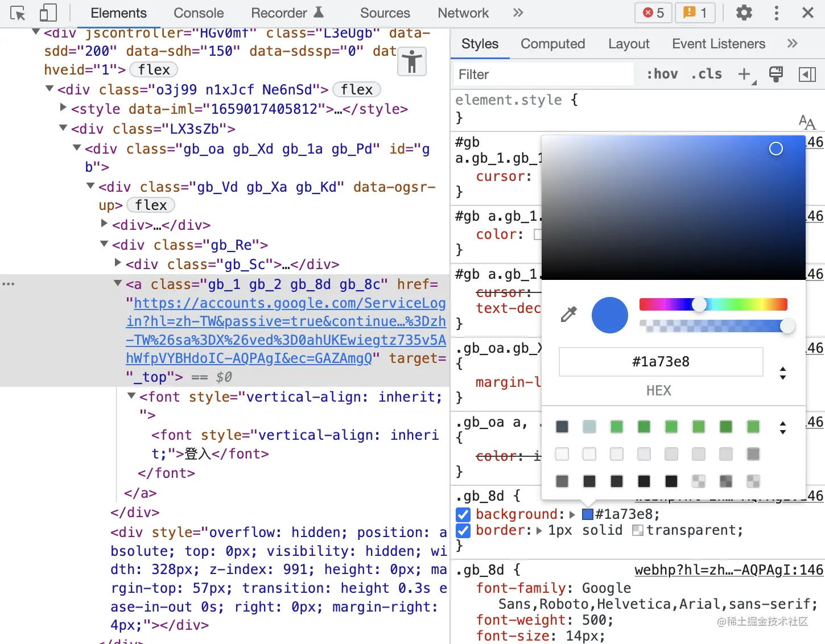
Task: Click the styles Filter input field
Action: pos(543,74)
